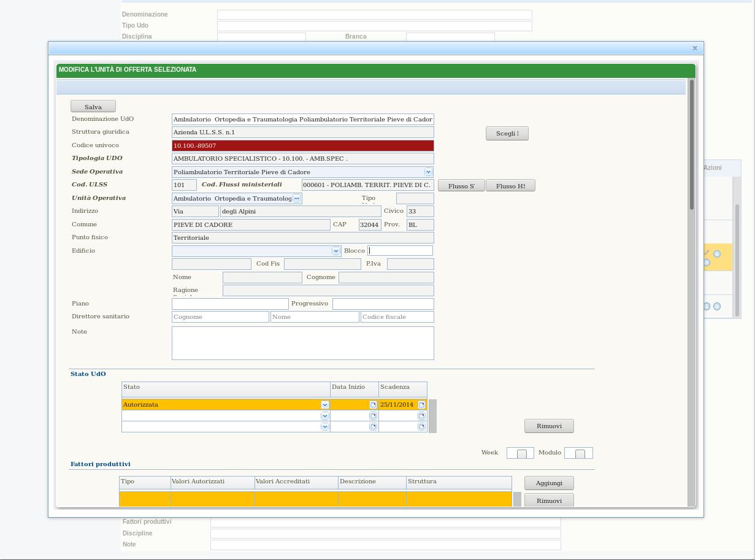
Task: Click the Flusso HS button
Action: click(510, 186)
